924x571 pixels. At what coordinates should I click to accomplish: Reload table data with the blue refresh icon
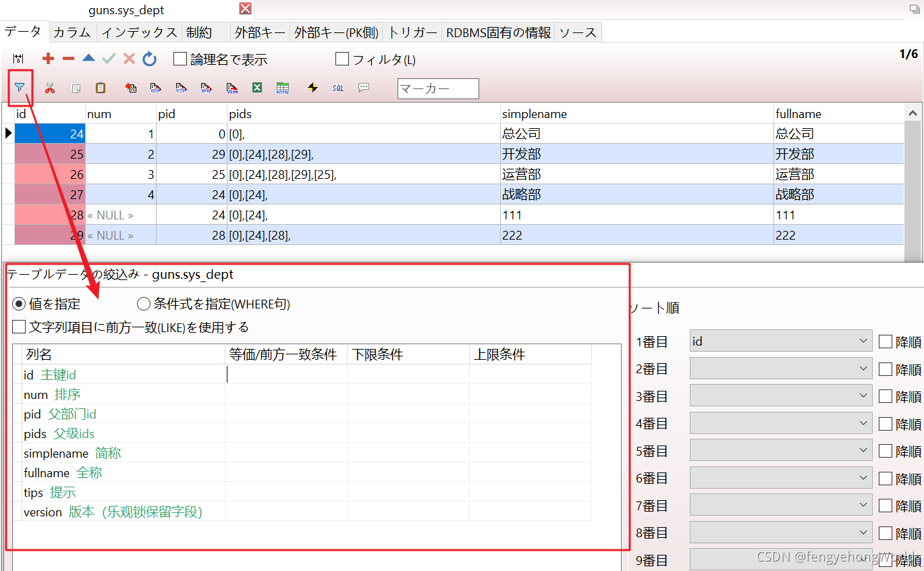pyautogui.click(x=149, y=59)
